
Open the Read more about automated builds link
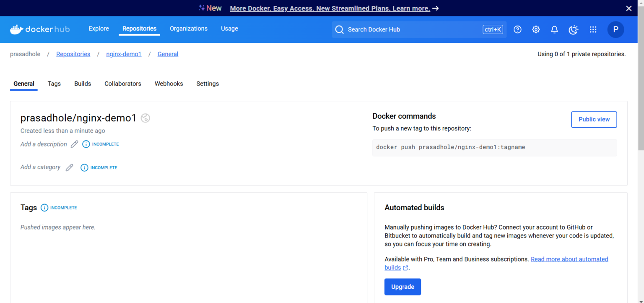tap(569, 259)
